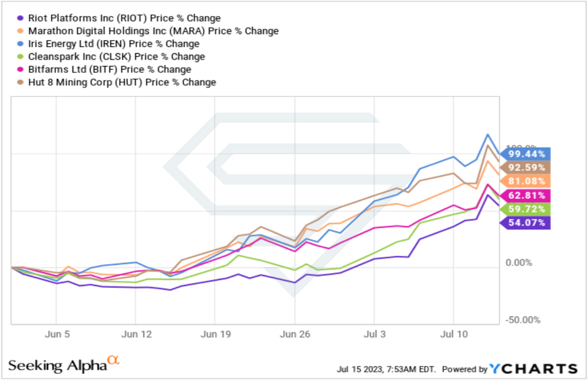The height and width of the screenshot is (380, 588).
Task: Select the Iris Energy Ltd (IREN) legend label
Action: tap(114, 44)
